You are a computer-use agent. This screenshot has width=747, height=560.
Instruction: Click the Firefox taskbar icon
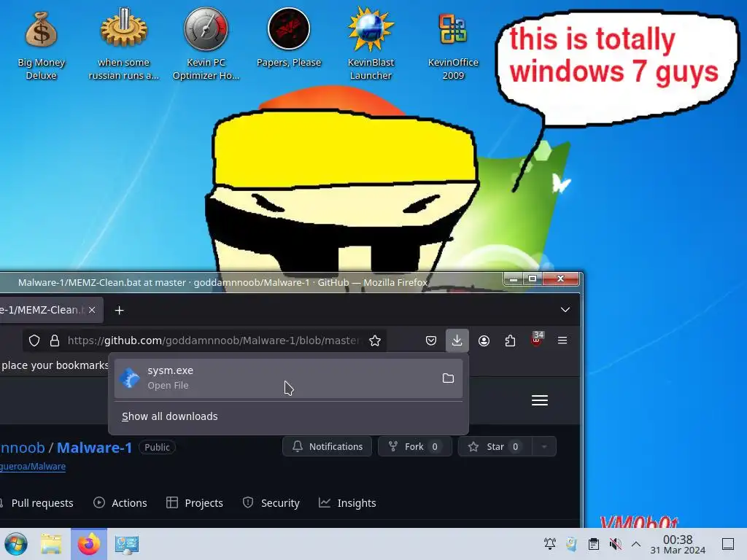(88, 544)
